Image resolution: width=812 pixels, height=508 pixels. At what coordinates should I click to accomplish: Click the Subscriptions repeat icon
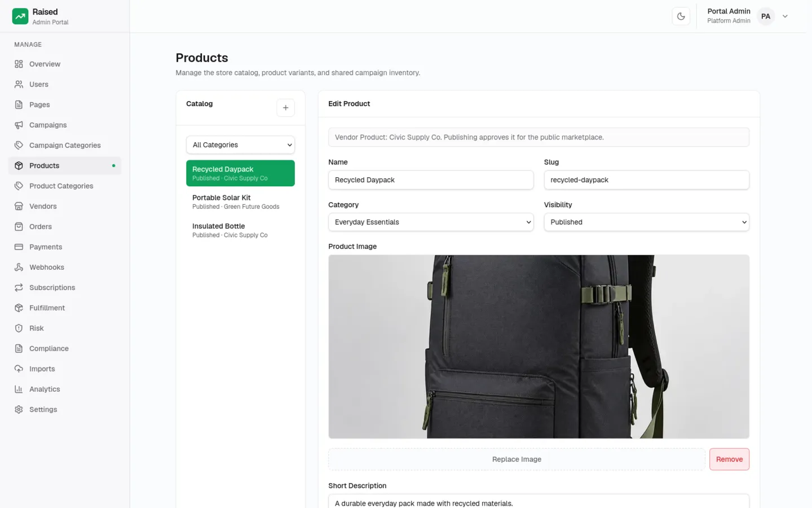click(x=19, y=287)
